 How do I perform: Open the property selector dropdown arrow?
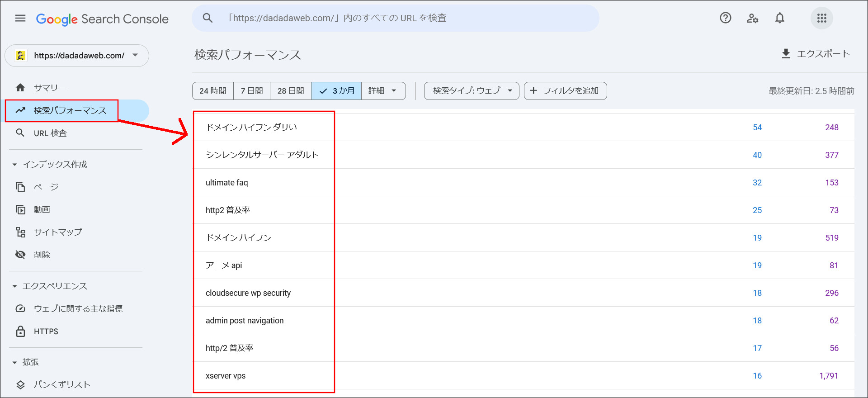(135, 55)
